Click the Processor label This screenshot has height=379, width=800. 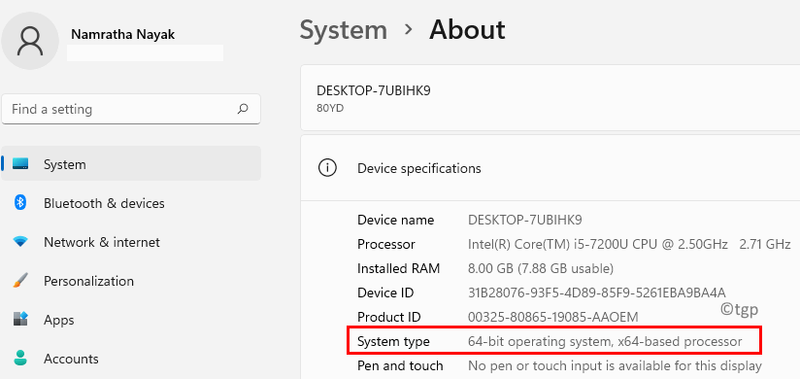[x=386, y=244]
